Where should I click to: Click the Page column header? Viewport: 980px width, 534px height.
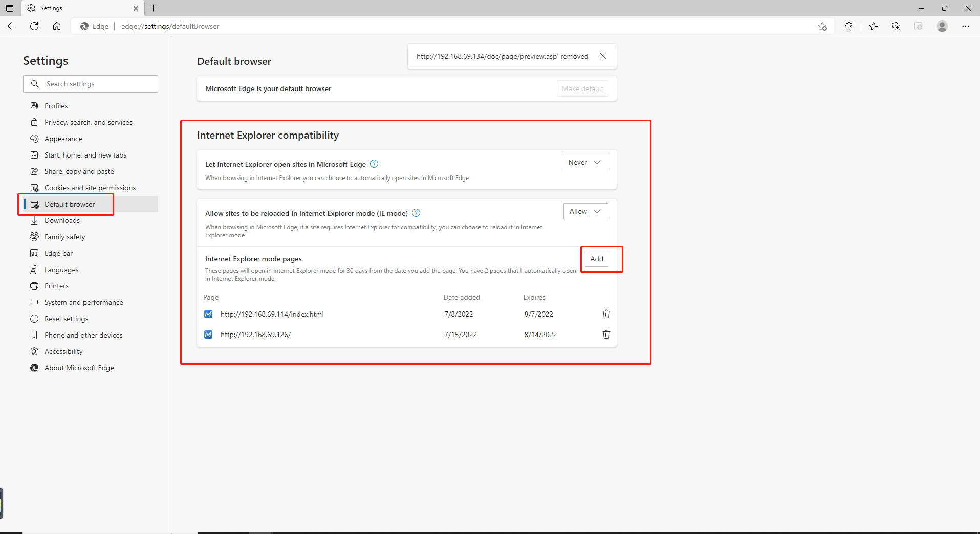[211, 297]
